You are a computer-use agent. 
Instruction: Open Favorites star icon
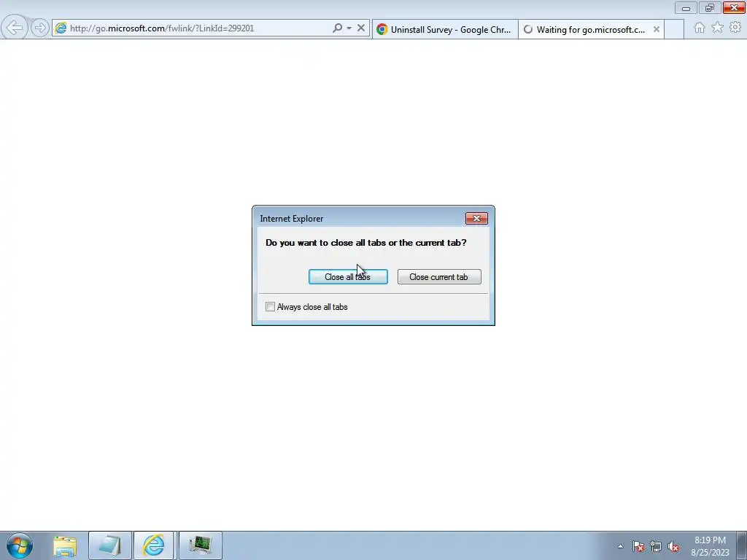(718, 28)
